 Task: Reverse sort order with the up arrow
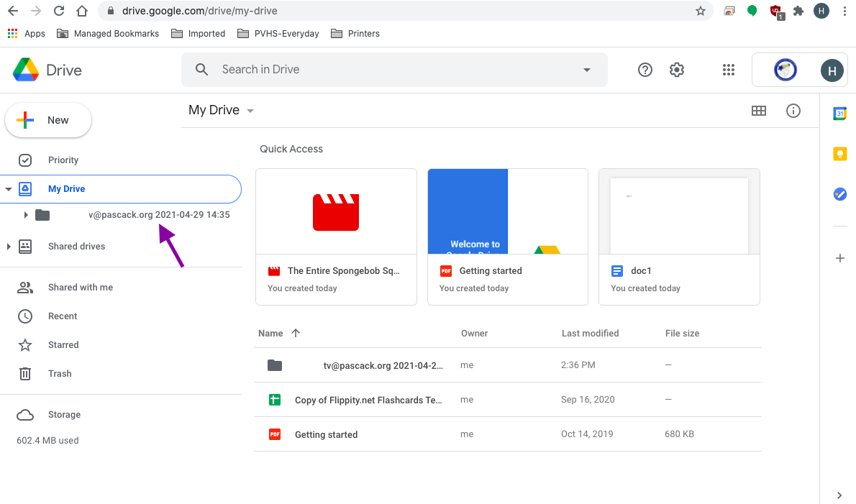coord(296,333)
